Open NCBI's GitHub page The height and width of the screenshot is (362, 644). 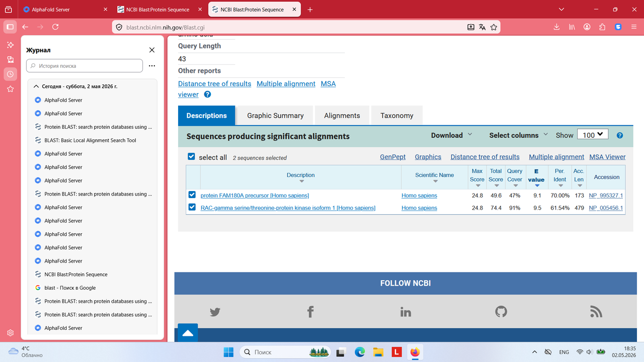[x=501, y=312]
